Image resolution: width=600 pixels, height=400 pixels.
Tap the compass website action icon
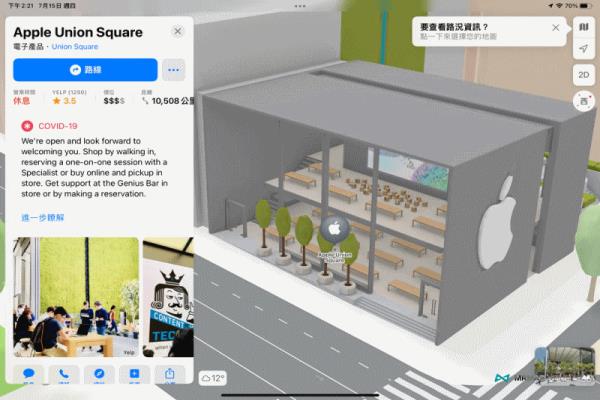pyautogui.click(x=99, y=374)
